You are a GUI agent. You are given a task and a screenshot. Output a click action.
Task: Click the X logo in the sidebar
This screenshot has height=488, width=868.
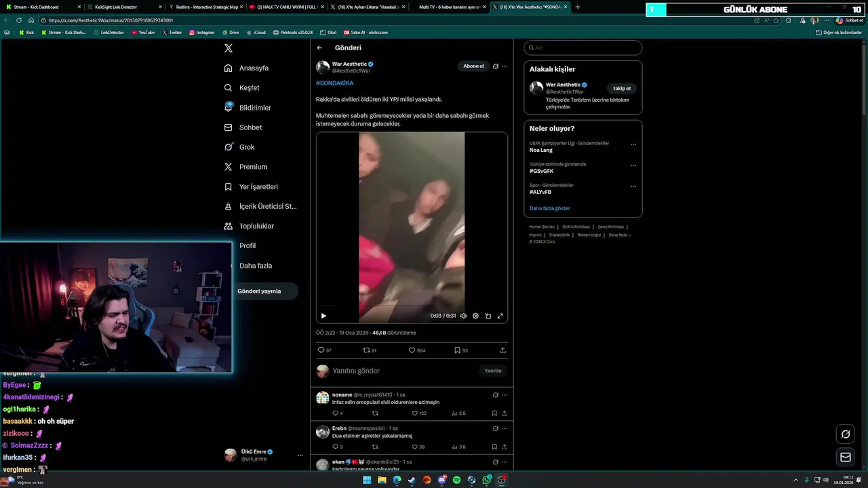(229, 48)
